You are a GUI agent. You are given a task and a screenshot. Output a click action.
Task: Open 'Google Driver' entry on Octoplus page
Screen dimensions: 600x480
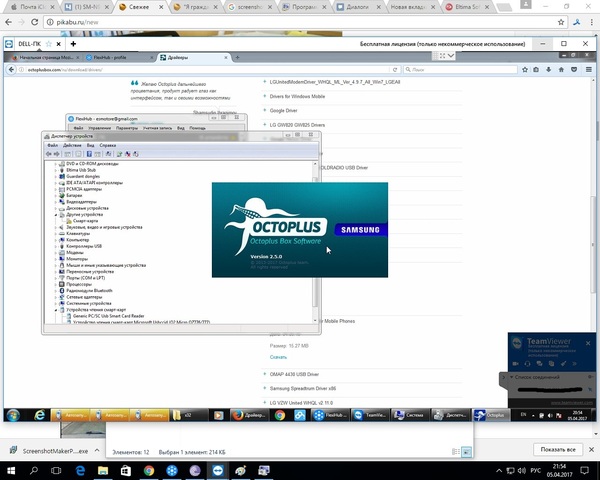(283, 111)
